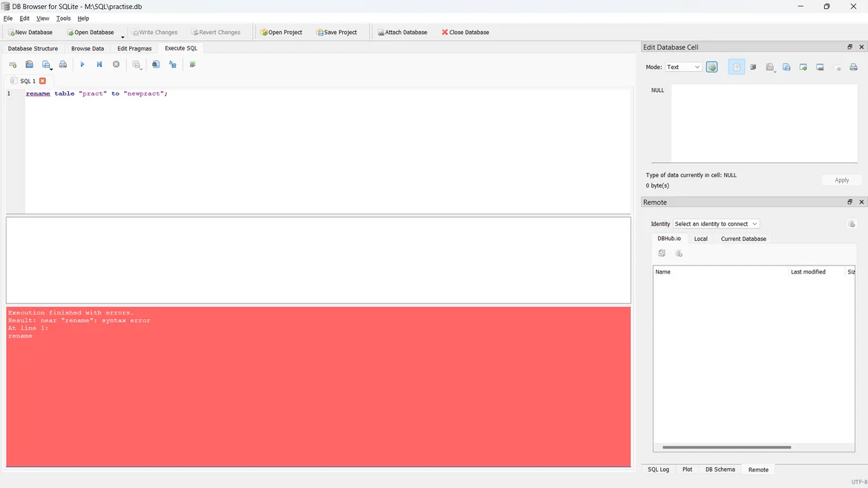Open the find-and-replace tool in the SQL editor
This screenshot has height=488, width=868.
click(173, 65)
